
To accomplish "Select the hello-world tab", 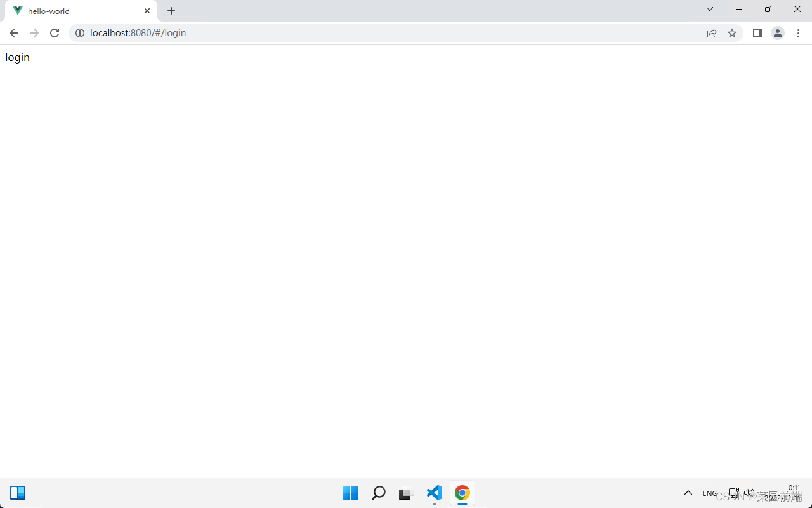I will [81, 11].
